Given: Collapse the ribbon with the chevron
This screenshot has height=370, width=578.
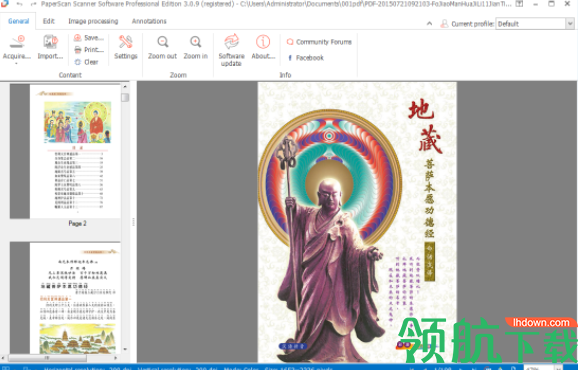Looking at the screenshot, I should (429, 24).
